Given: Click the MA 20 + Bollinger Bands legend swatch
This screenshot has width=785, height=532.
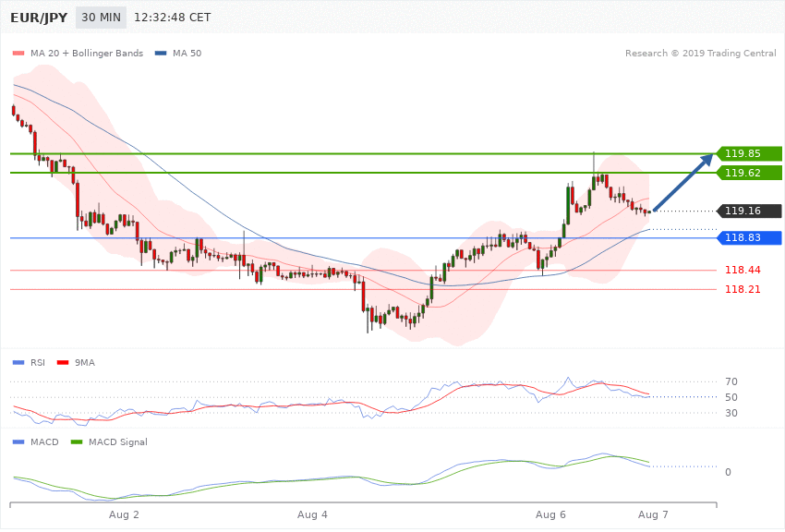Looking at the screenshot, I should coord(18,54).
